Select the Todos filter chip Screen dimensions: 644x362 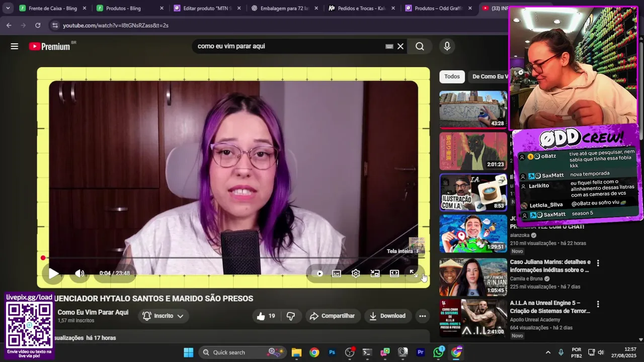tap(452, 76)
